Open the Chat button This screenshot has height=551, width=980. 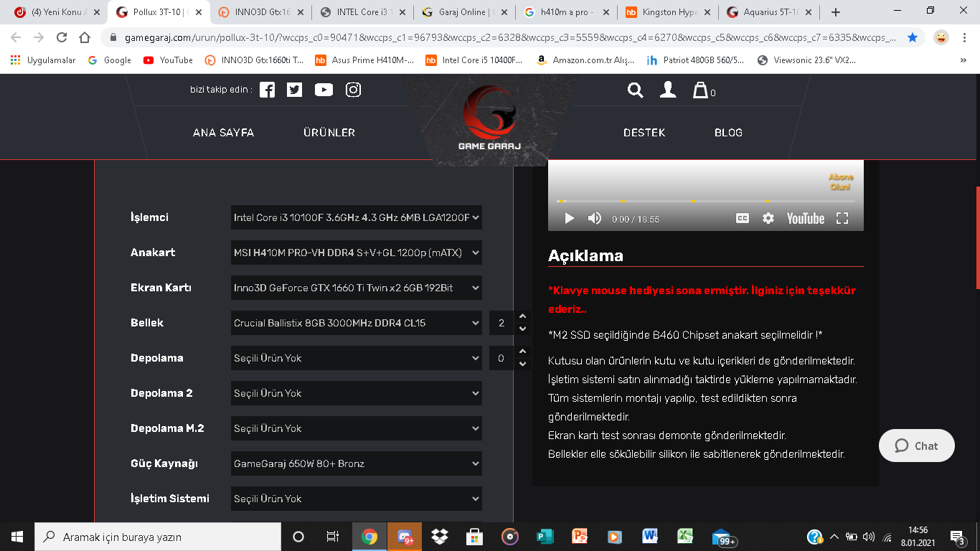[917, 446]
